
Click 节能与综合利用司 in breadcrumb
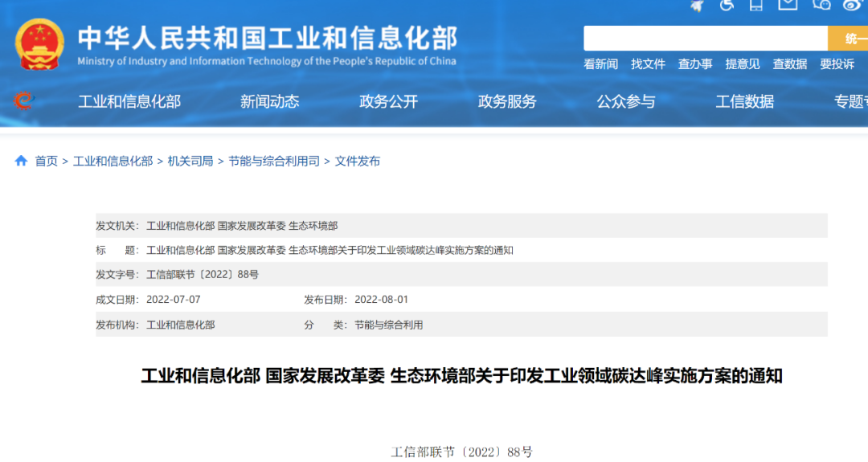273,161
